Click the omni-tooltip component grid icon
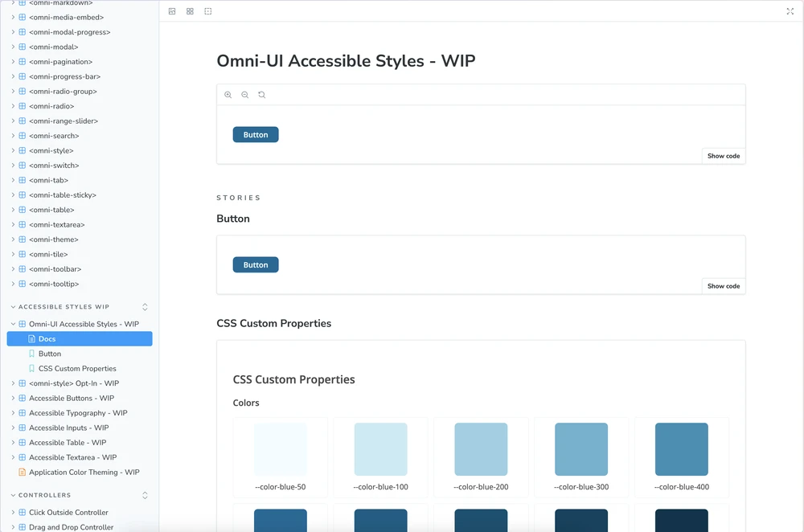Image resolution: width=804 pixels, height=532 pixels. 22,284
